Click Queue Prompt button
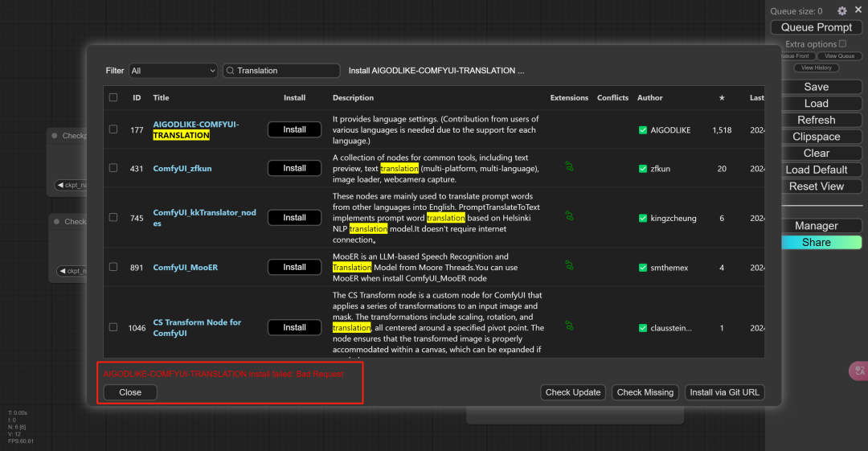This screenshot has height=451, width=868. 816,27
